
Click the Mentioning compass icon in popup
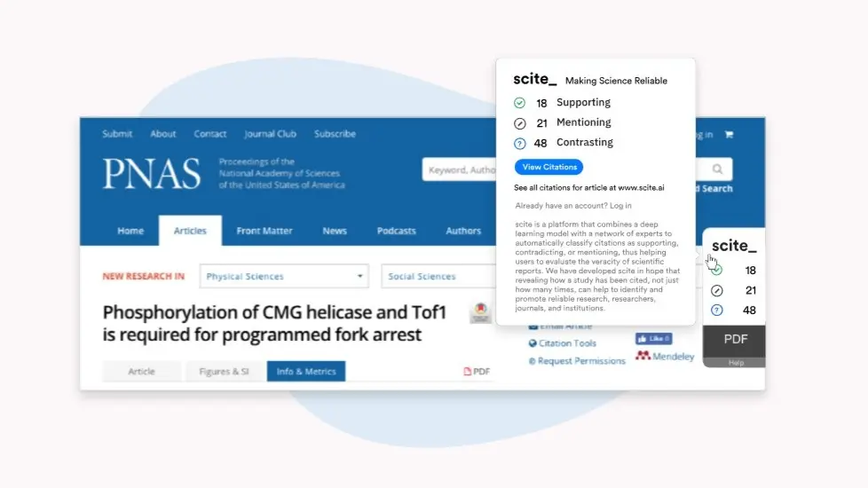coord(519,123)
